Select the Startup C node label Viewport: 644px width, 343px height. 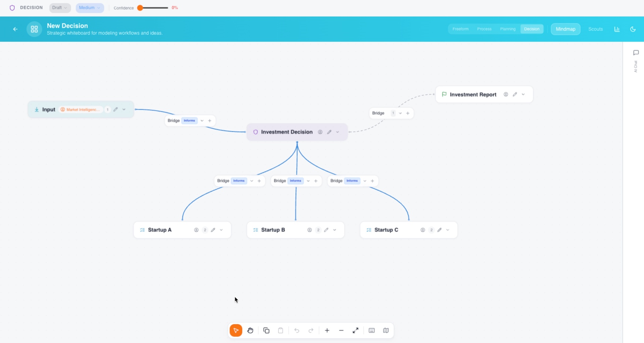click(x=386, y=230)
